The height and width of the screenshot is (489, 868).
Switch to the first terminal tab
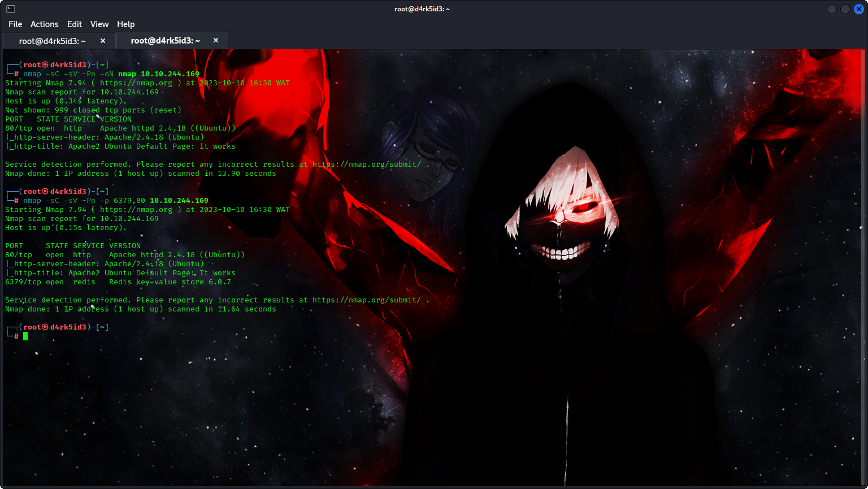(52, 41)
